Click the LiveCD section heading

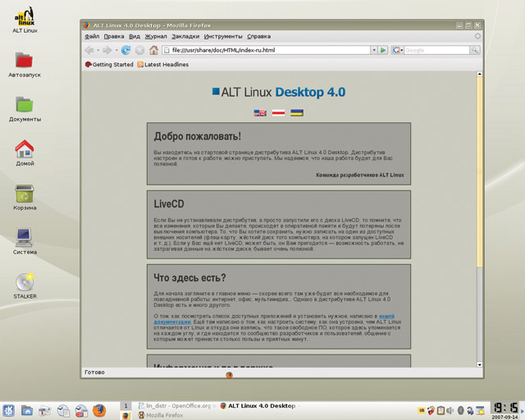click(169, 204)
